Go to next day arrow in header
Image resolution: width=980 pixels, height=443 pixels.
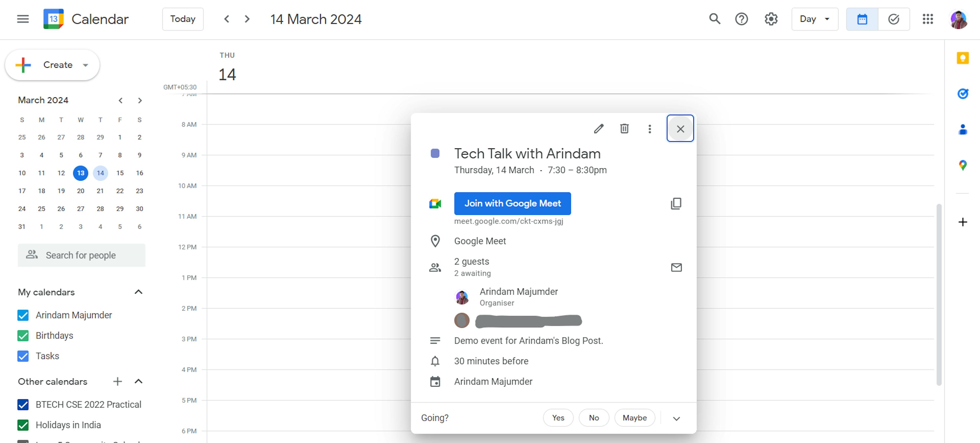[247, 19]
